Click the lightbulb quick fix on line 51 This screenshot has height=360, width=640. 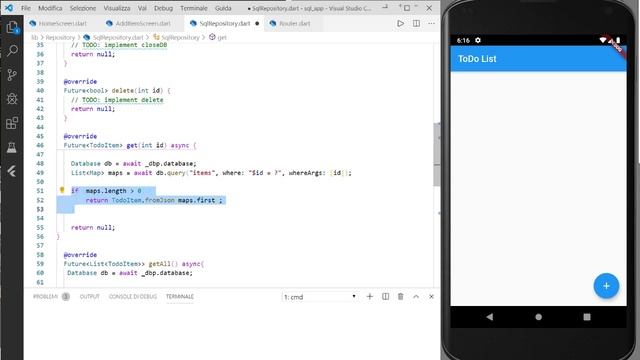pos(62,190)
